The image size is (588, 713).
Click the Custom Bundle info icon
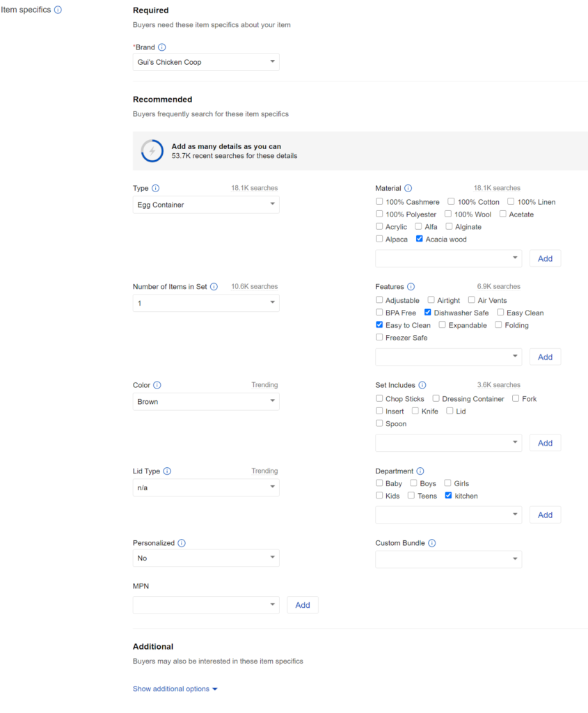(x=431, y=543)
